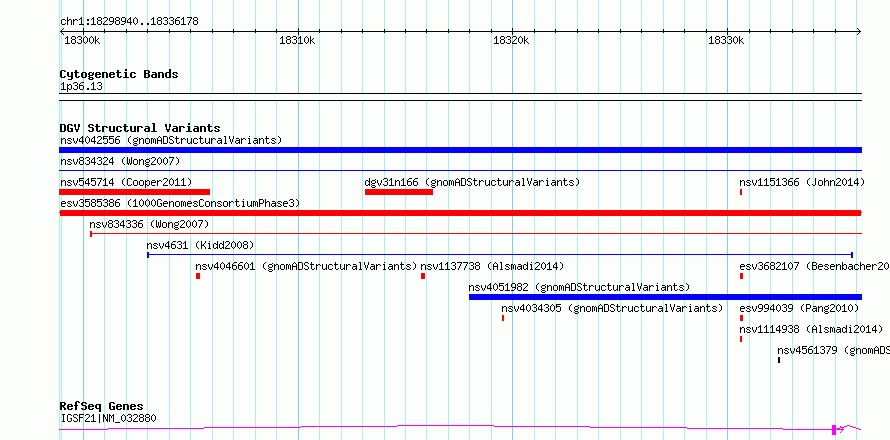Click the small red nsv4046601 marker
The width and height of the screenshot is (890, 440).
[x=198, y=276]
